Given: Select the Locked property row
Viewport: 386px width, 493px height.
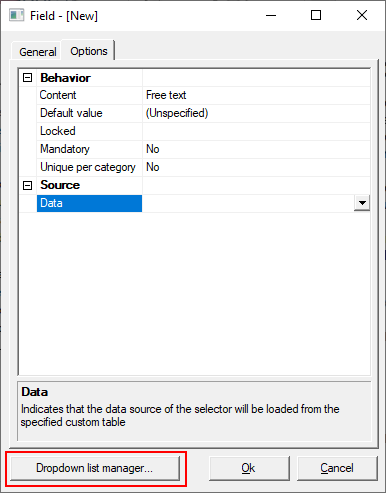Looking at the screenshot, I should coord(195,131).
